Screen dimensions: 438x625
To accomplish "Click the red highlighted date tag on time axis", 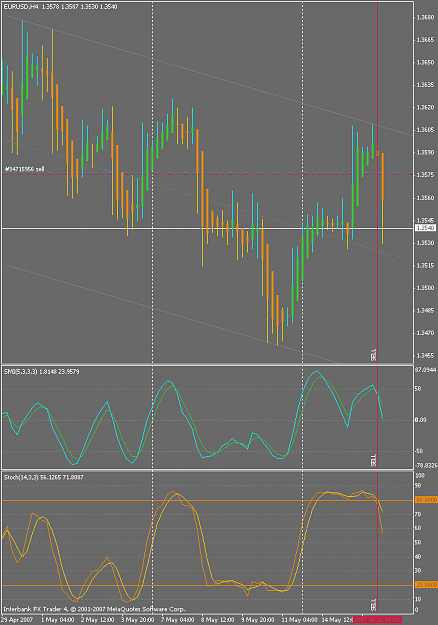I will coord(377,620).
